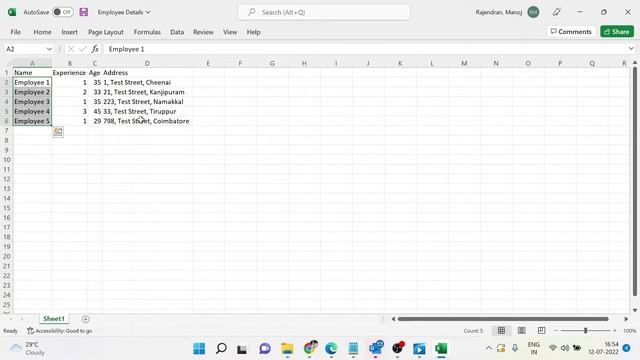Click the pen/coming soon icon in title bar
The width and height of the screenshot is (640, 360).
click(x=556, y=12)
